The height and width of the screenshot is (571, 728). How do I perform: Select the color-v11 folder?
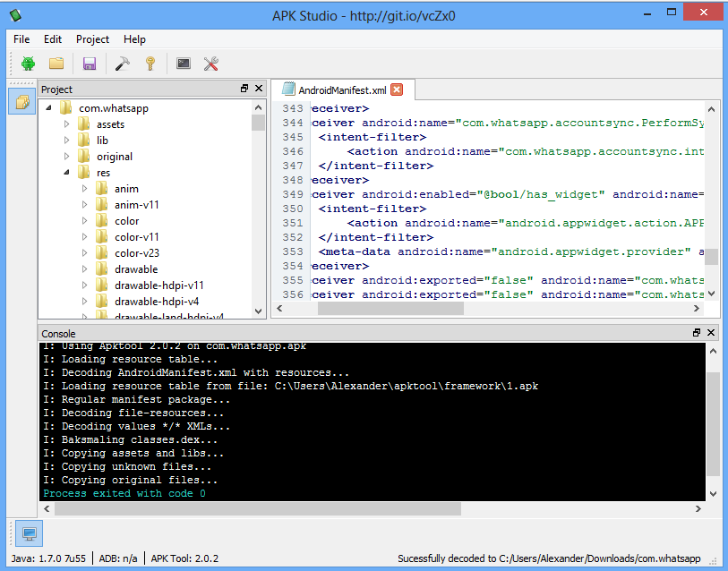click(x=136, y=237)
